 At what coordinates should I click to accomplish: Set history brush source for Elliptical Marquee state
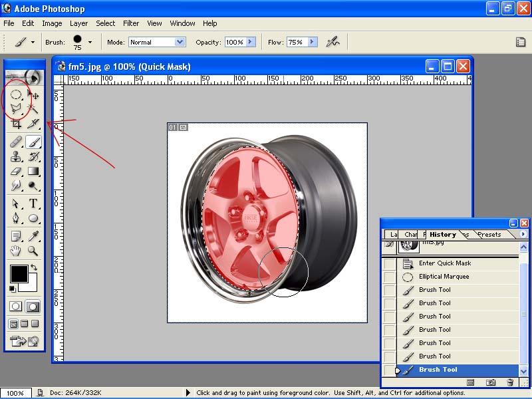(390, 277)
